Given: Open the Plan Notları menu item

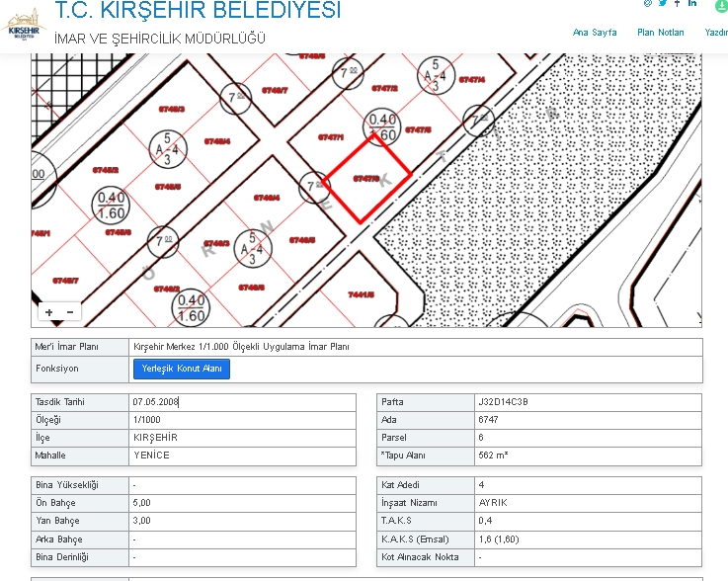Looking at the screenshot, I should pyautogui.click(x=660, y=33).
